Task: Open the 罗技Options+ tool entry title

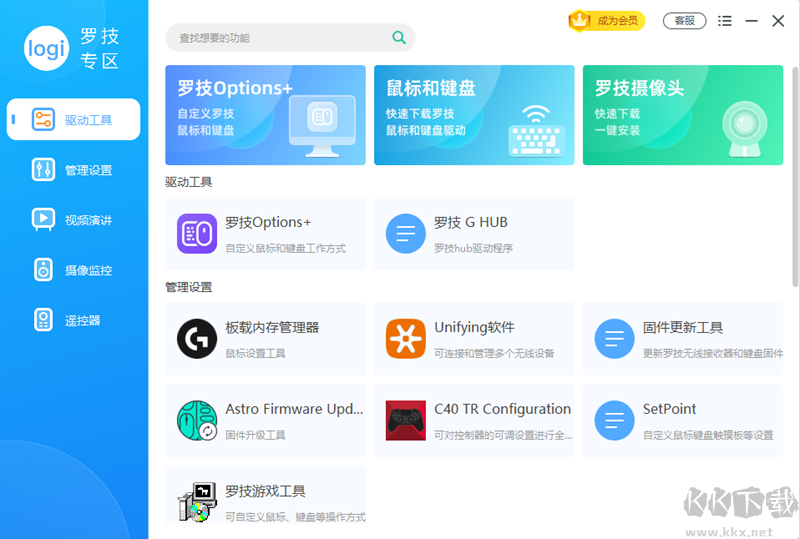Action: click(268, 223)
